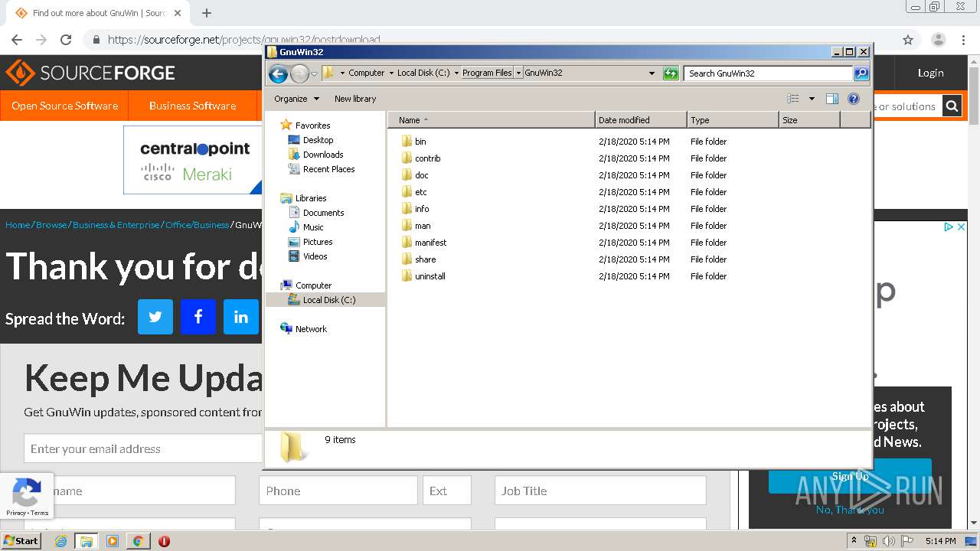Open the Music library
Viewport: 980px width, 551px height.
click(313, 227)
